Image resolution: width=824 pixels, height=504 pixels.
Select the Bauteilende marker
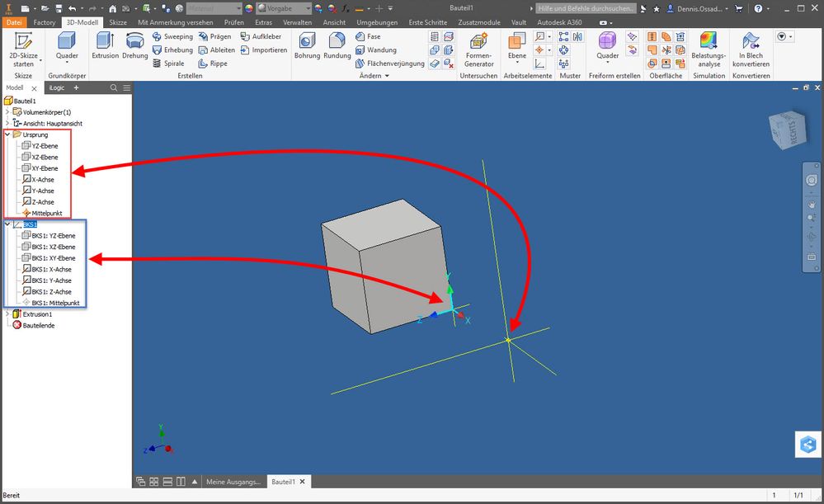click(34, 325)
